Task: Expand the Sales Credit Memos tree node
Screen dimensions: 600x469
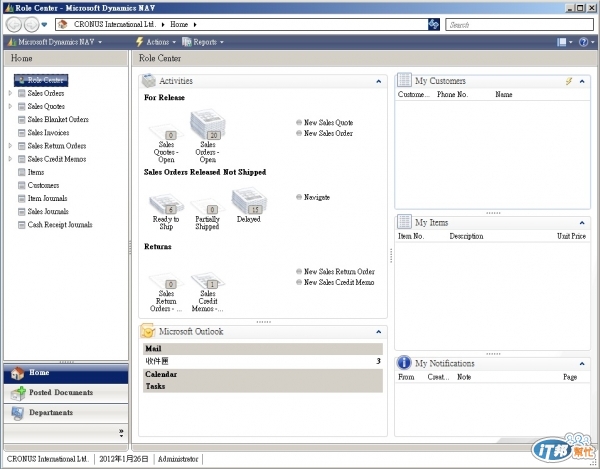Action: pos(10,158)
